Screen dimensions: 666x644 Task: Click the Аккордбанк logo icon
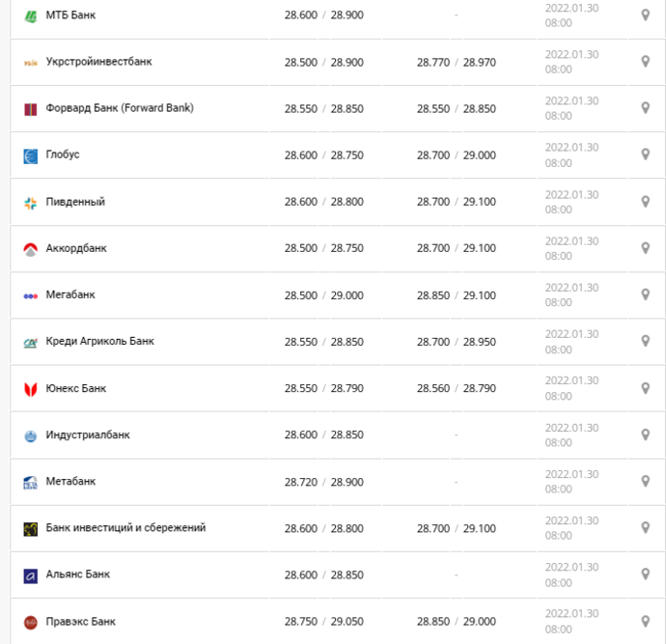tap(30, 249)
